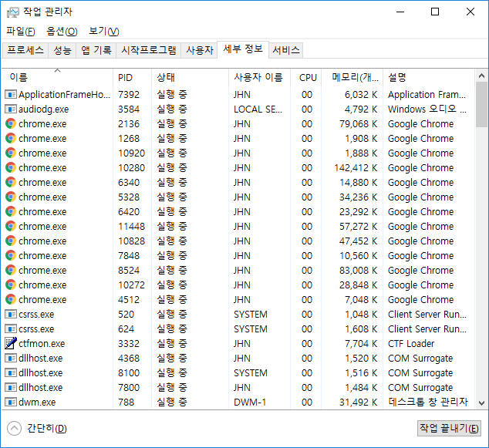Click dllhost.exe icon for PID 4368
The width and height of the screenshot is (489, 448).
pos(11,358)
